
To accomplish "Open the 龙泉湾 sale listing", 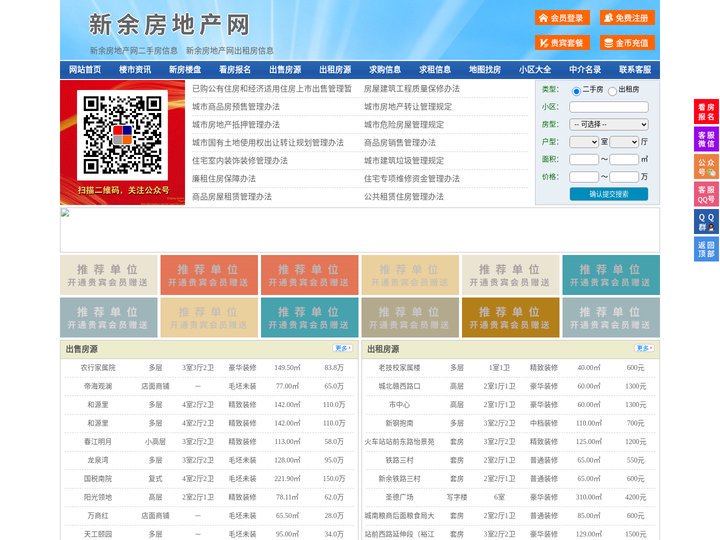I will (x=98, y=460).
